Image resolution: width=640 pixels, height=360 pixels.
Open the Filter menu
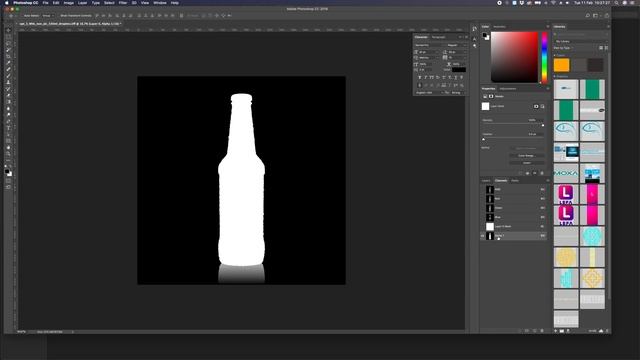pyautogui.click(x=123, y=3)
